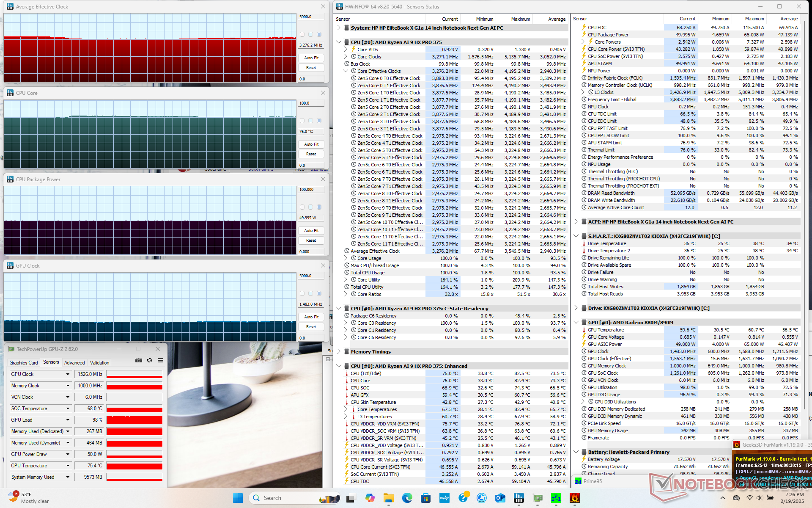Viewport: 812px width, 508px height.
Task: Toggle first checkbox in Average Effective Clock graph
Action: [302, 34]
